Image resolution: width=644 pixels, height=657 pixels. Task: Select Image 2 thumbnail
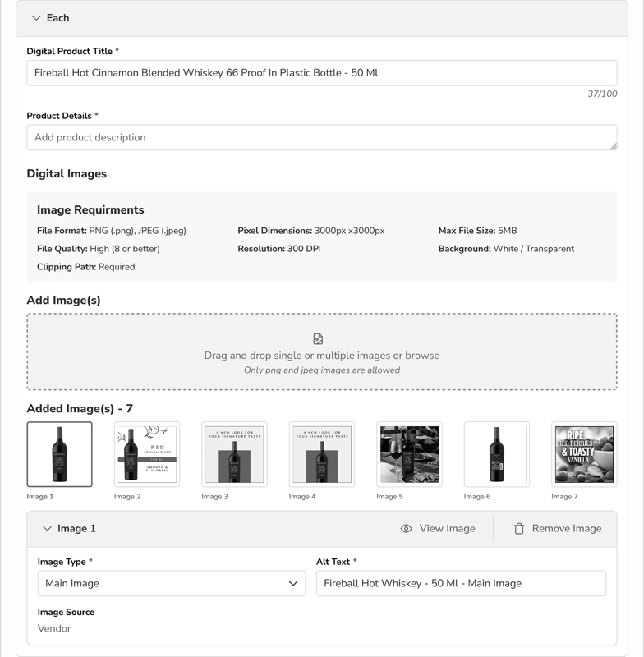tap(147, 454)
